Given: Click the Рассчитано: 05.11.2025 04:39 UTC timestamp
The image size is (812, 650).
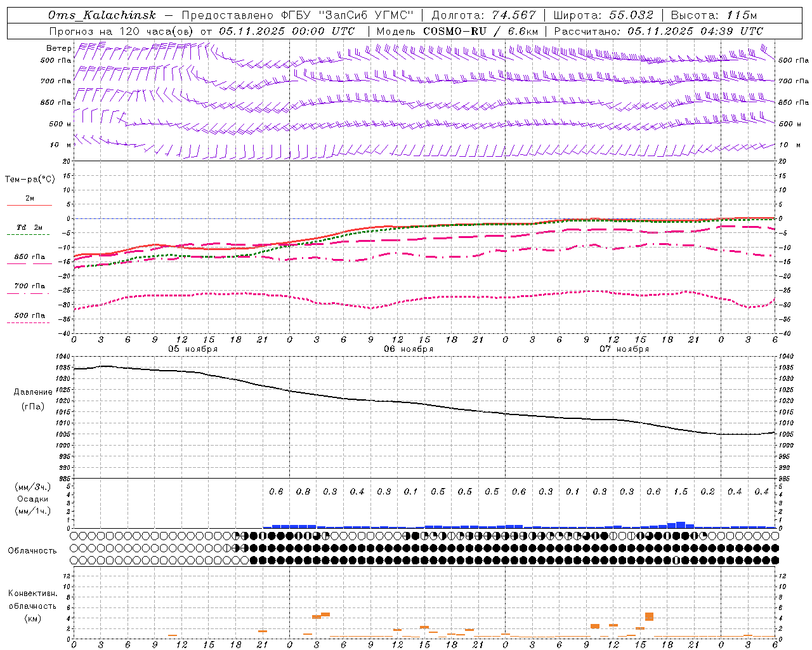Looking at the screenshot, I should coord(658,31).
